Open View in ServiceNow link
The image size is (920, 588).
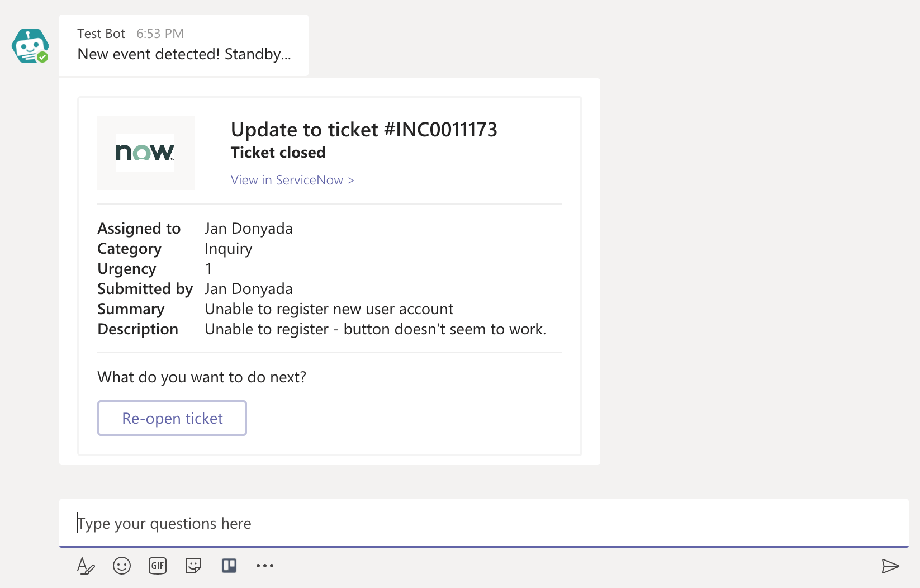click(x=292, y=180)
